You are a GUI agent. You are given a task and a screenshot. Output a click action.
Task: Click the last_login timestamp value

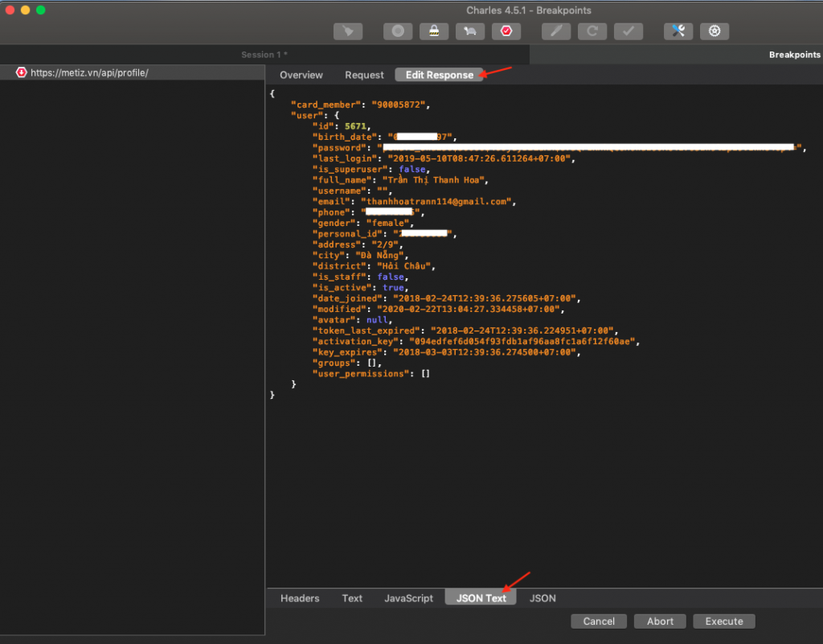pyautogui.click(x=479, y=158)
